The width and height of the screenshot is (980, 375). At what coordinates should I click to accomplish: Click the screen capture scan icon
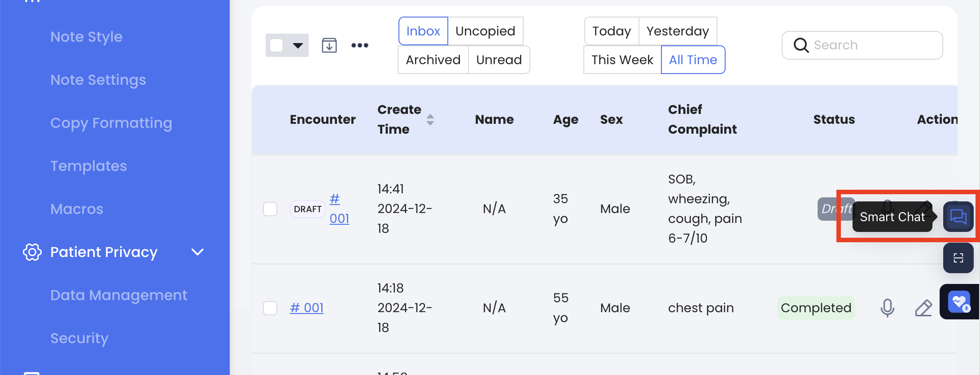(958, 258)
